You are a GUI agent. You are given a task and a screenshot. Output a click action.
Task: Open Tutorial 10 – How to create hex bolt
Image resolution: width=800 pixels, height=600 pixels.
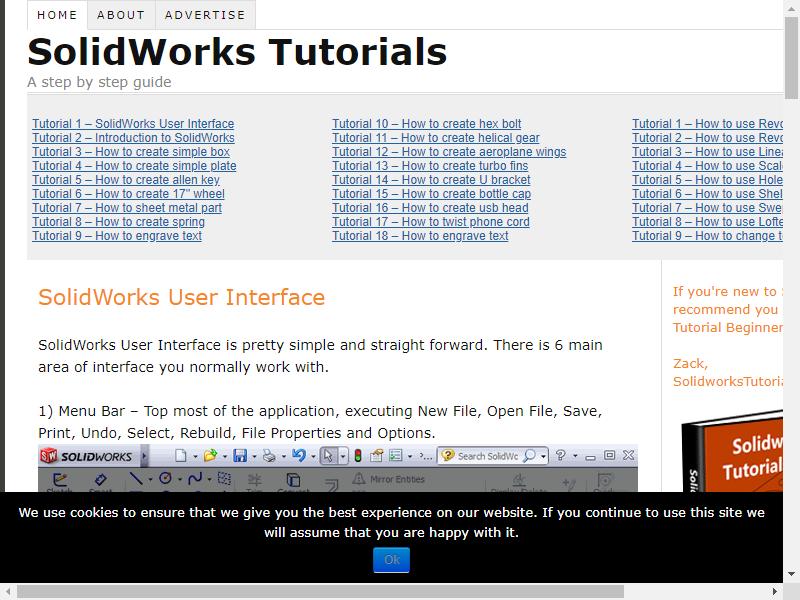click(427, 124)
